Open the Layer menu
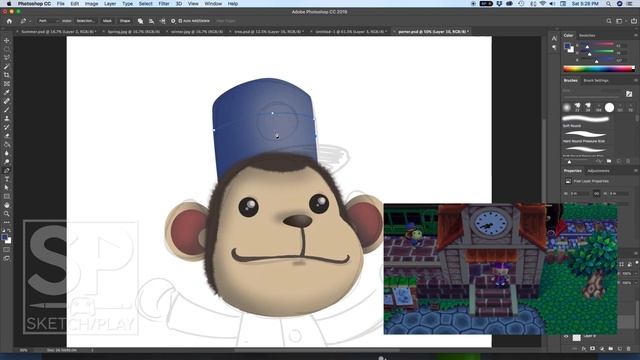Viewport: 640px width, 360px height. (110, 4)
